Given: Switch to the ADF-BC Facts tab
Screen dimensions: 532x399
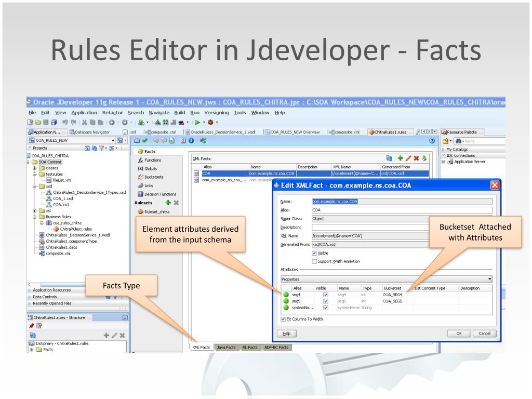Looking at the screenshot, I should click(276, 348).
